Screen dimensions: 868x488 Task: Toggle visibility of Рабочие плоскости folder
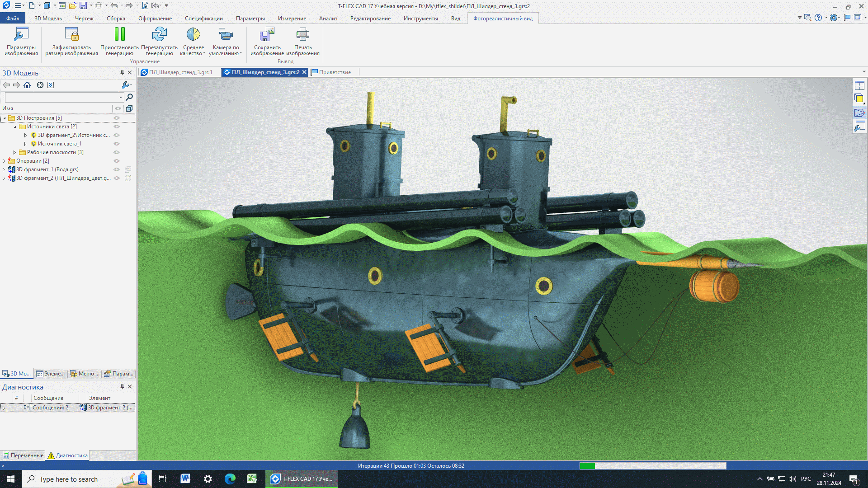pyautogui.click(x=117, y=152)
